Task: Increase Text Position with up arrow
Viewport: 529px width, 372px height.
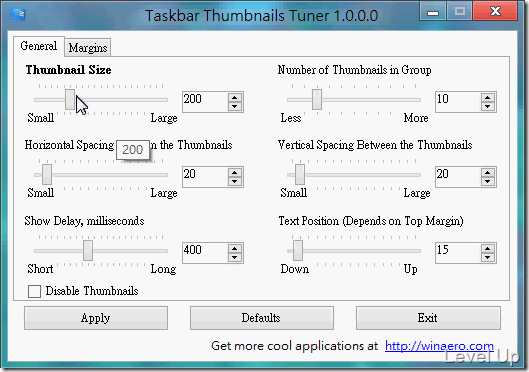Action: [488, 249]
